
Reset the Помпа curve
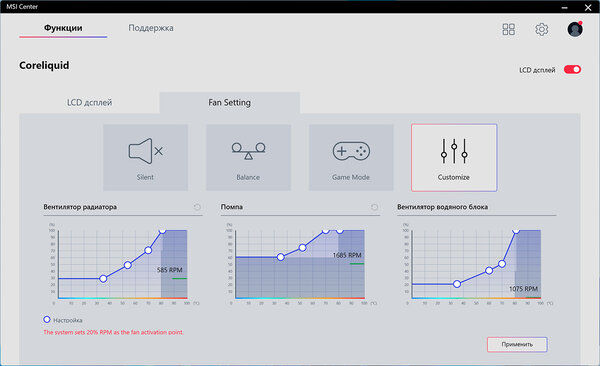pos(374,207)
